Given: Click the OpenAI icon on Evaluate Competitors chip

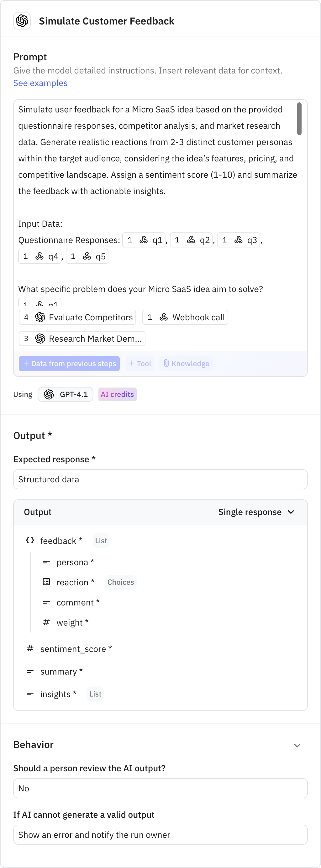Looking at the screenshot, I should coord(40,317).
